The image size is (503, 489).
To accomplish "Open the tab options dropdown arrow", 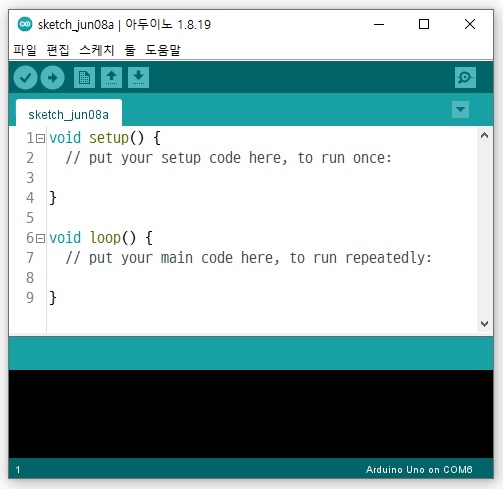I will tap(460, 109).
